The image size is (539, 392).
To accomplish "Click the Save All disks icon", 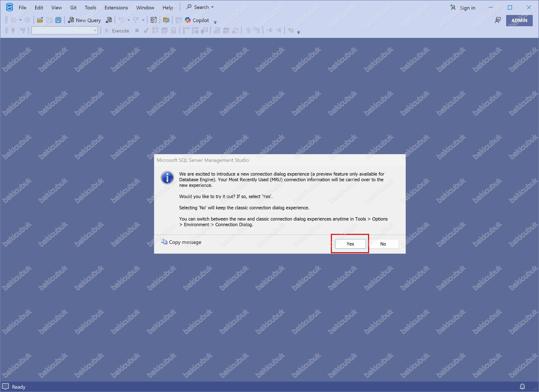I will tap(59, 20).
